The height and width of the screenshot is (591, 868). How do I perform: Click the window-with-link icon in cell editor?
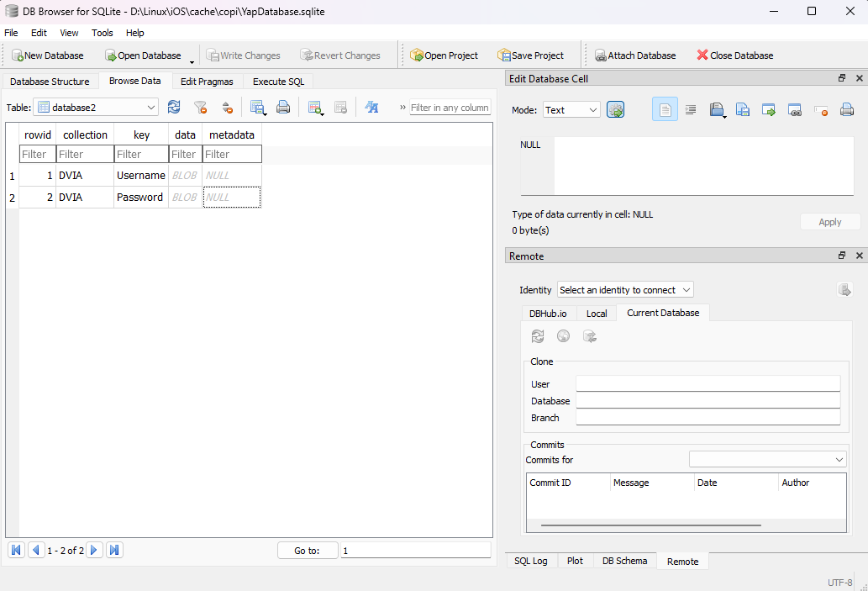click(794, 109)
